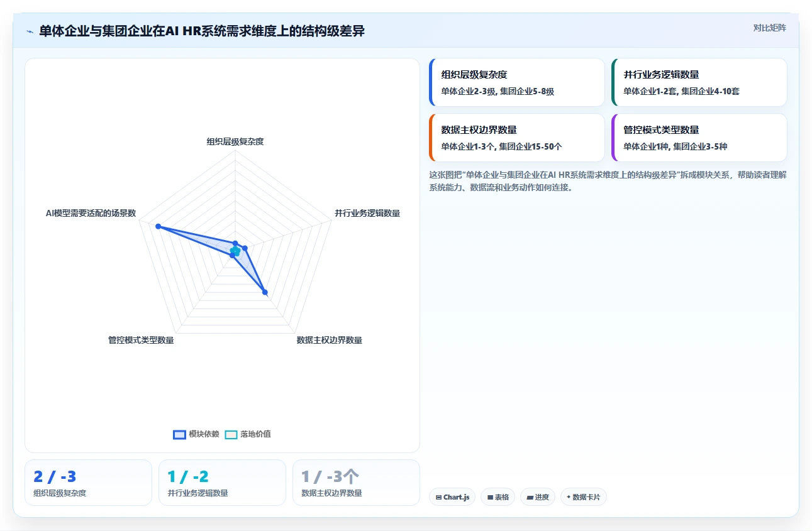Click the text 单体企业1-3个, 集团企业15-50个
This screenshot has height=531, width=812.
(x=502, y=146)
